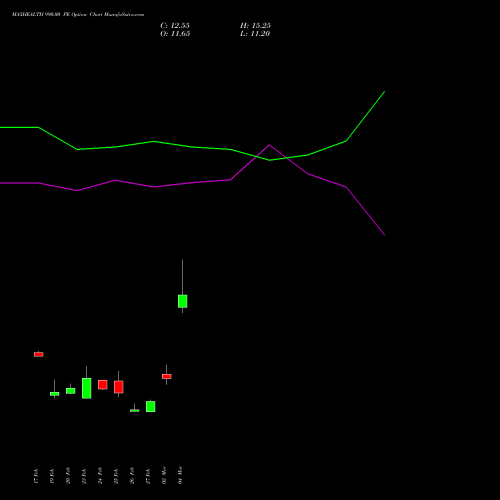Image resolution: width=500 pixels, height=500 pixels.
Task: Click the green indicator line
Action: 193,147
